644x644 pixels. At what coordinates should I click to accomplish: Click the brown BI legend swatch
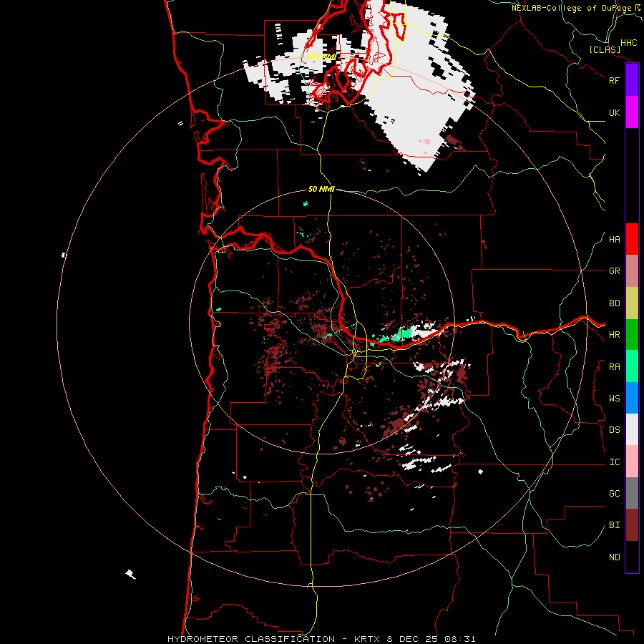(x=632, y=525)
